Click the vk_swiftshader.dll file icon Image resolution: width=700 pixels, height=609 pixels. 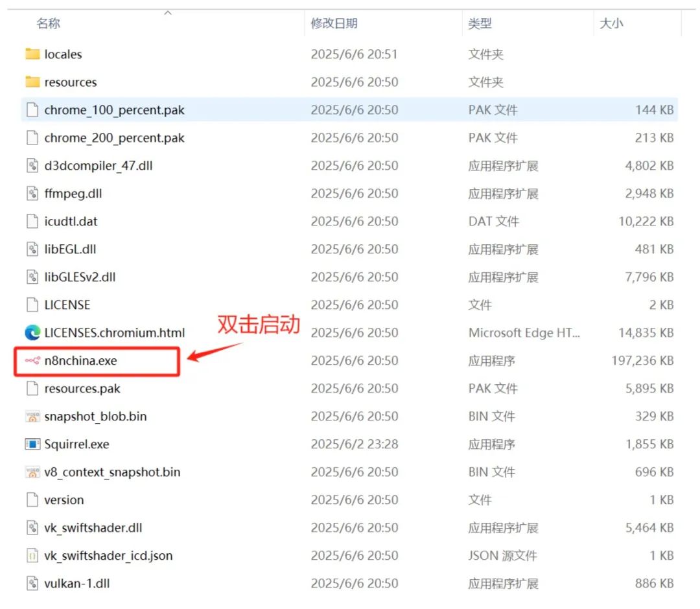coord(32,527)
